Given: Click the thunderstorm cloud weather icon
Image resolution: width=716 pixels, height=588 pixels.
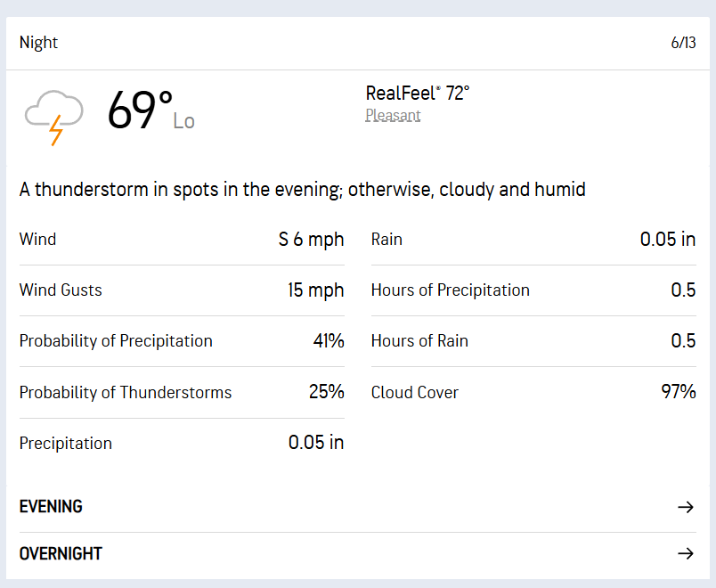Looking at the screenshot, I should click(54, 118).
